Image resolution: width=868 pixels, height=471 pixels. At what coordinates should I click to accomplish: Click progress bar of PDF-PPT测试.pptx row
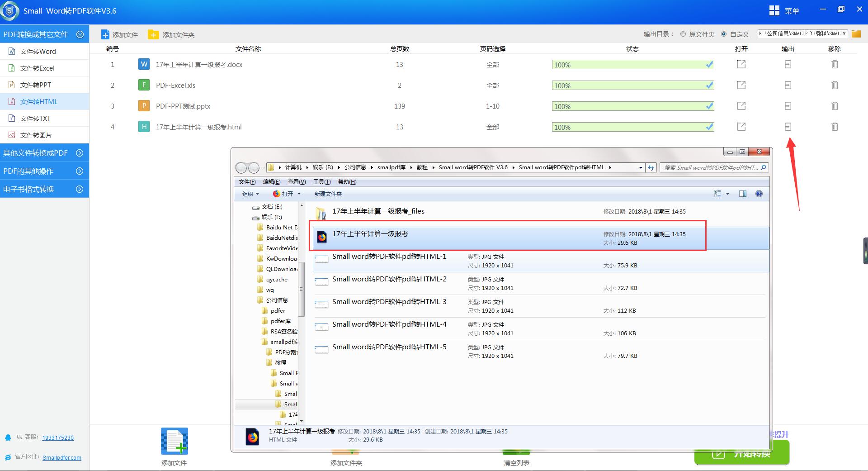[x=632, y=106]
